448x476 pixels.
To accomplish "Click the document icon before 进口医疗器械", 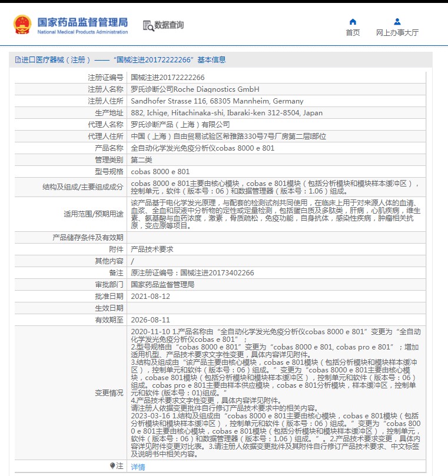I will pyautogui.click(x=18, y=60).
